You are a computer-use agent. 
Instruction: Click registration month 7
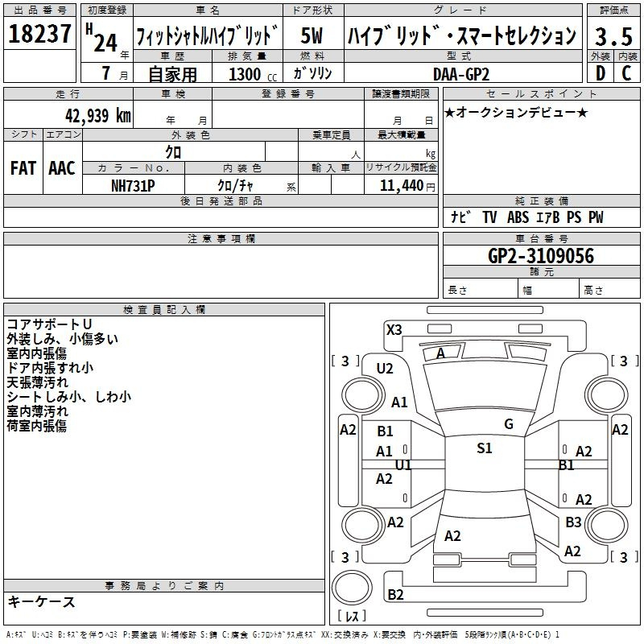106,72
